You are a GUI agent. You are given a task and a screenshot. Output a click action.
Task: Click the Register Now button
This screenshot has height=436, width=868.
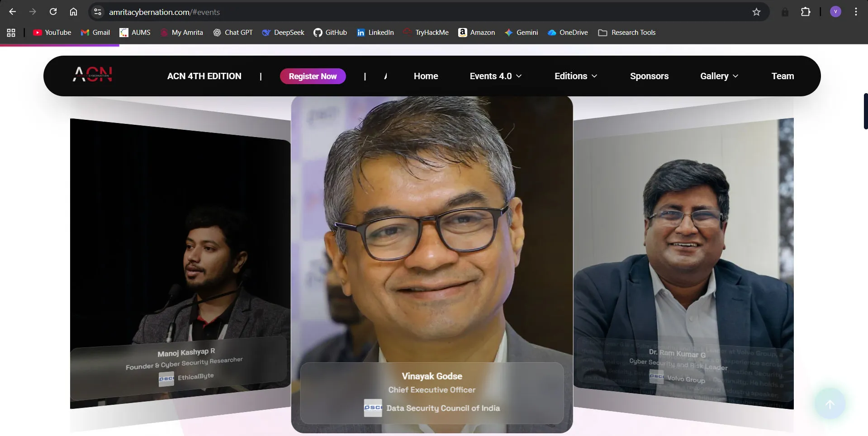tap(313, 76)
